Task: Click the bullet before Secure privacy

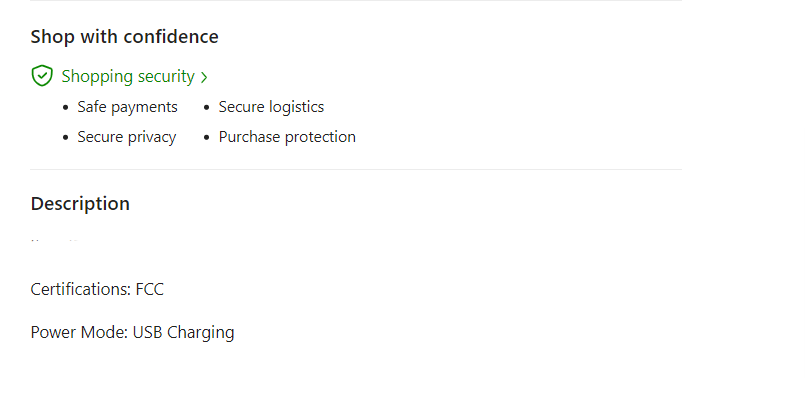Action: [66, 138]
